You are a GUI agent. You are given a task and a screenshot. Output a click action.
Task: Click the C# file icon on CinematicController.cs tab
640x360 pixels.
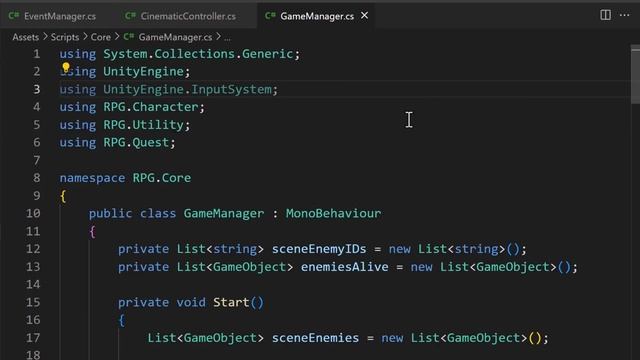(130, 16)
